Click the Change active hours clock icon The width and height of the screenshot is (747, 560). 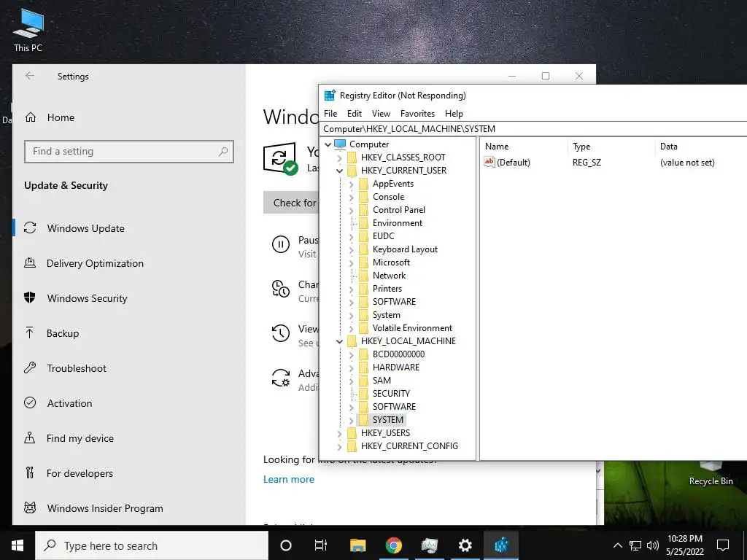tap(281, 289)
